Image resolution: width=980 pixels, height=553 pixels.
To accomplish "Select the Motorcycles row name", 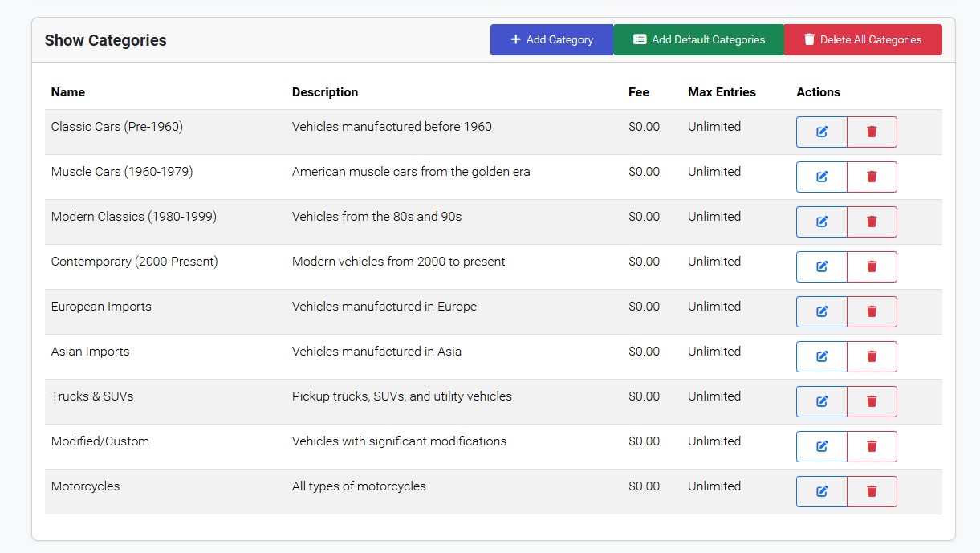I will (x=85, y=486).
